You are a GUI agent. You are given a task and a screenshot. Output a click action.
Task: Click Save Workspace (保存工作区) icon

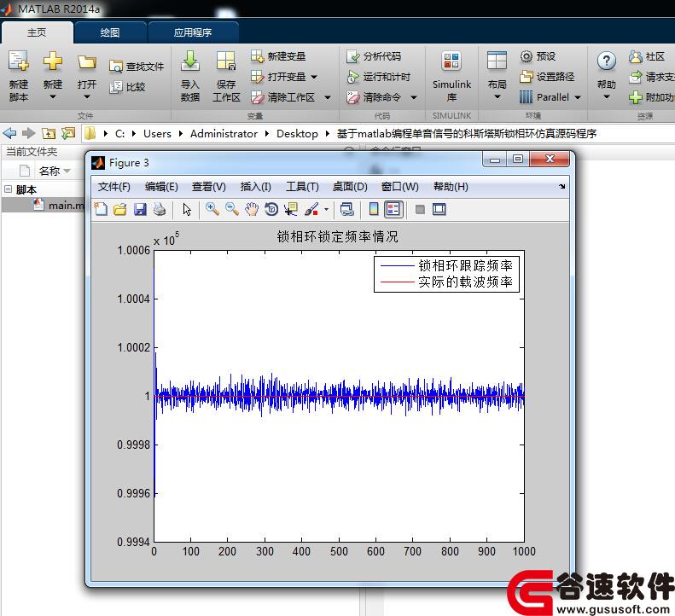coord(226,61)
